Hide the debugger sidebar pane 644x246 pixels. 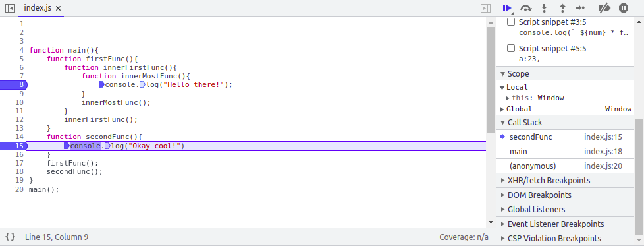(x=485, y=8)
